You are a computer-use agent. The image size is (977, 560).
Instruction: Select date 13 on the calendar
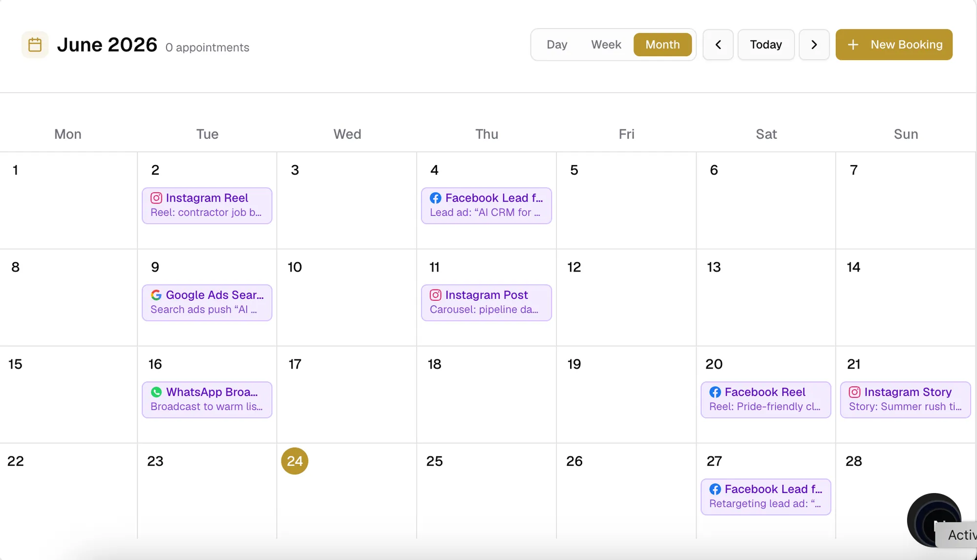click(x=714, y=267)
